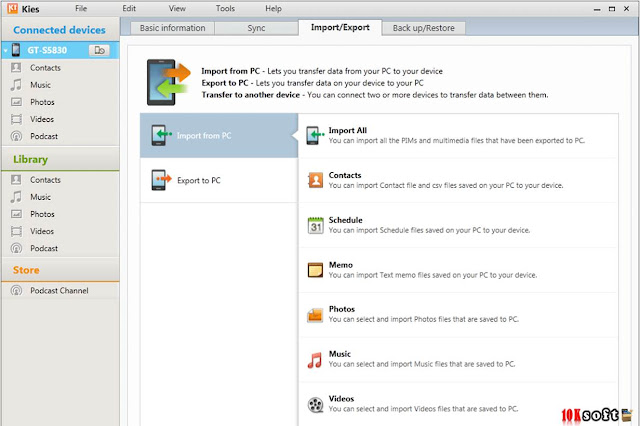The image size is (640, 426).
Task: Click the Schedule calendar icon
Action: [316, 225]
